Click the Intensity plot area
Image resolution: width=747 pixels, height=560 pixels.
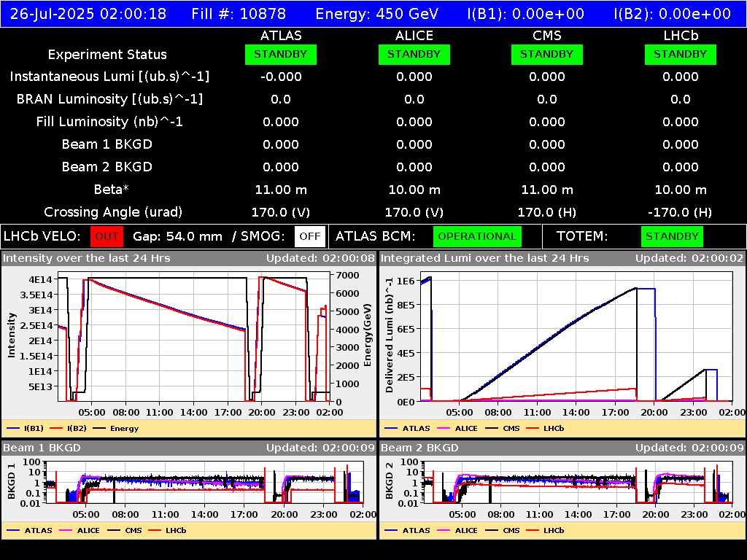[x=194, y=337]
